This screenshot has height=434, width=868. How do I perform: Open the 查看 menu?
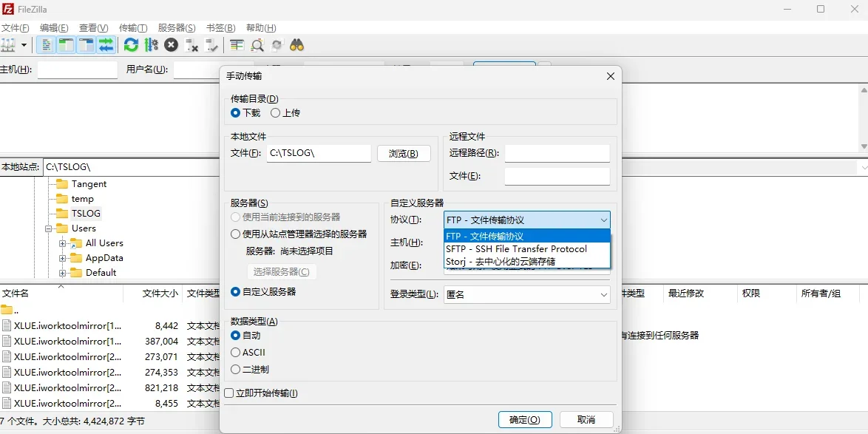[94, 27]
